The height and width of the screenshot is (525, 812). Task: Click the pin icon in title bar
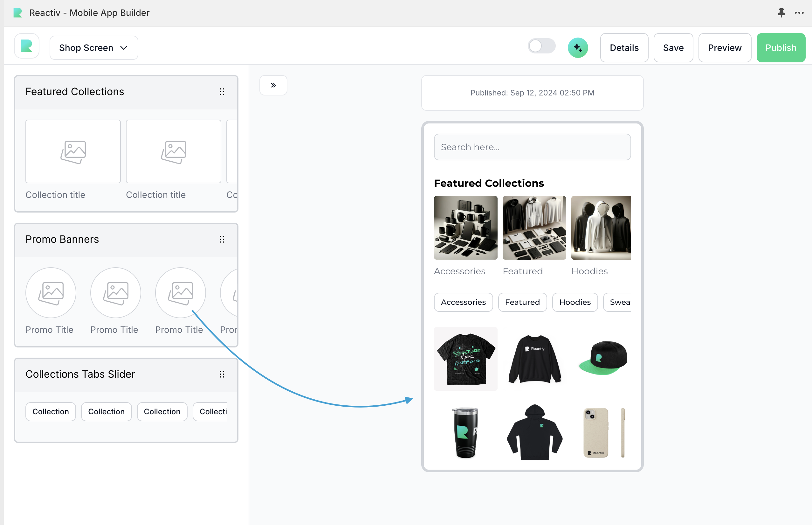[781, 13]
